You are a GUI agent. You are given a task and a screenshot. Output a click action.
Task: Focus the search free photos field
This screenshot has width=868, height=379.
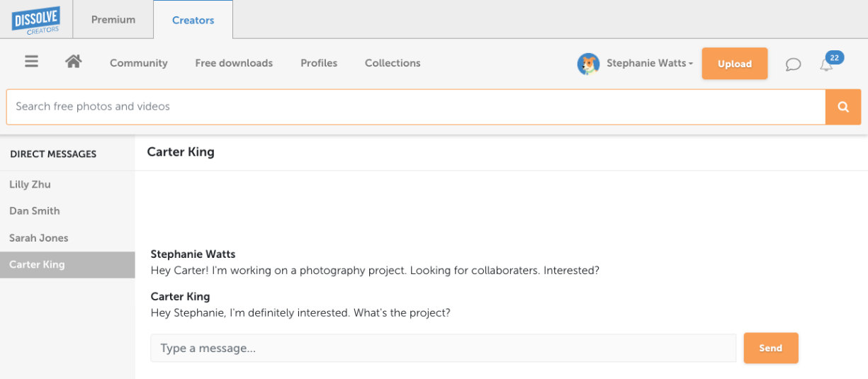point(416,107)
